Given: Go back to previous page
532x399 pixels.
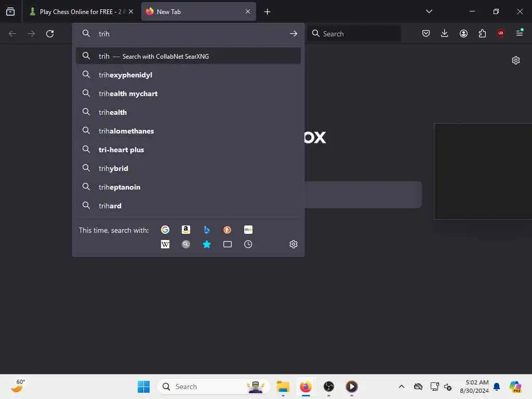Looking at the screenshot, I should [x=12, y=34].
